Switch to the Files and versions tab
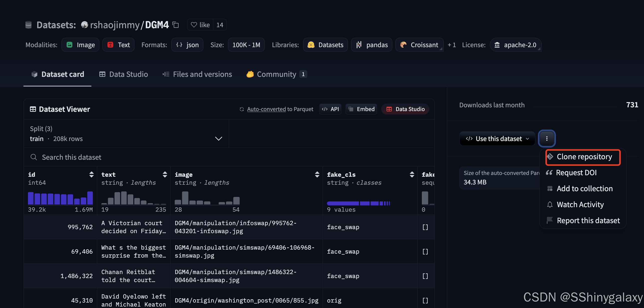Viewport: 644px width, 308px height. click(202, 74)
